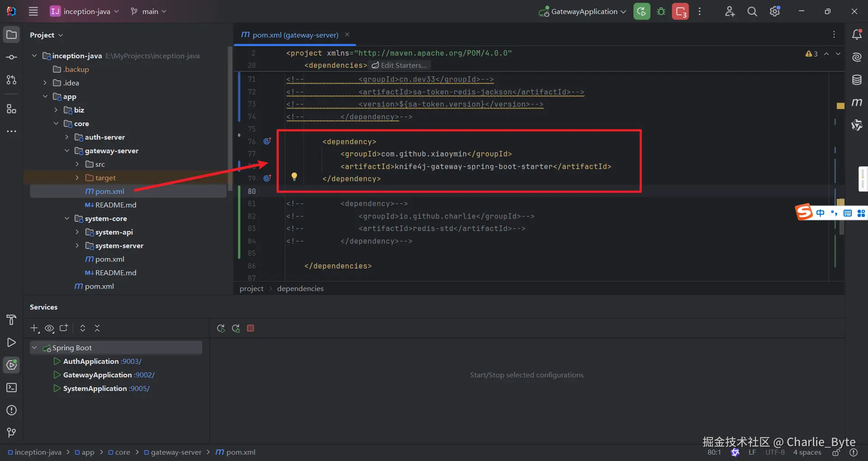
Task: Open IDE settings gear
Action: [x=775, y=11]
